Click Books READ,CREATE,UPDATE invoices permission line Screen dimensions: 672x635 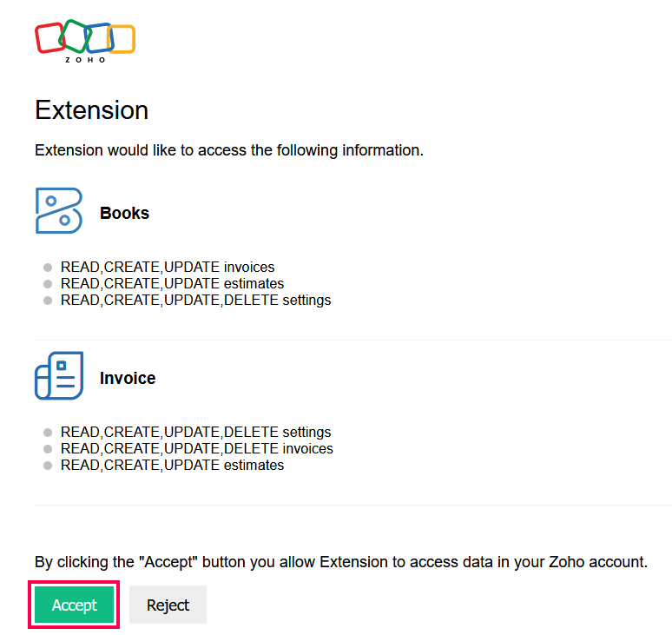(x=168, y=268)
